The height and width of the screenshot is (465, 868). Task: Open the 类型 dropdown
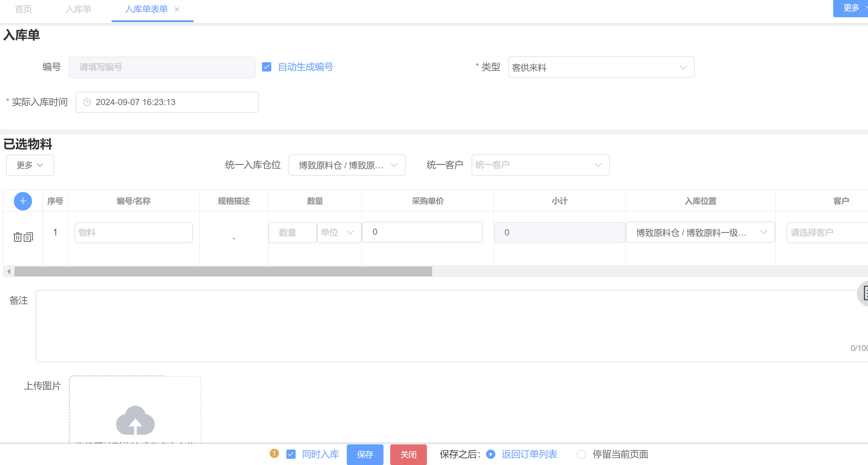pos(601,67)
